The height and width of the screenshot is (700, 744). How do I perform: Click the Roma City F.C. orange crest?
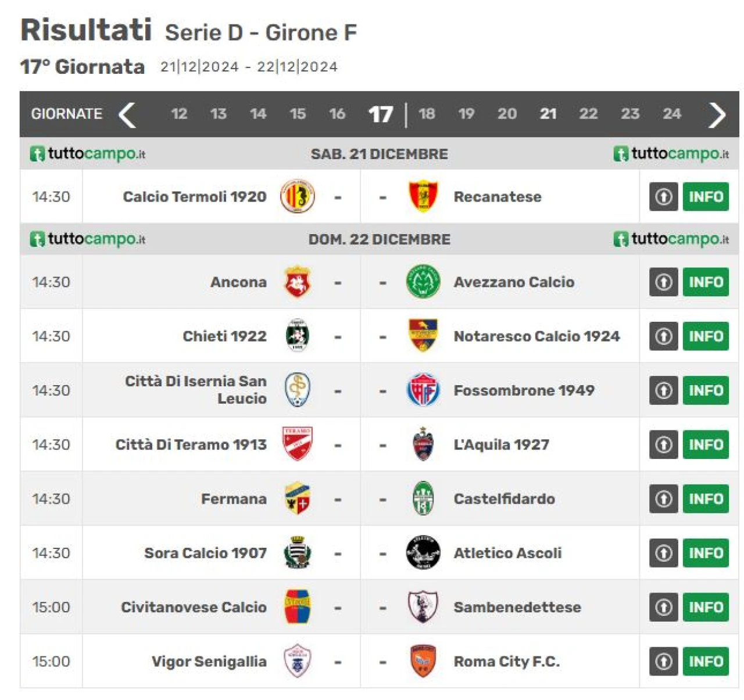(x=423, y=661)
